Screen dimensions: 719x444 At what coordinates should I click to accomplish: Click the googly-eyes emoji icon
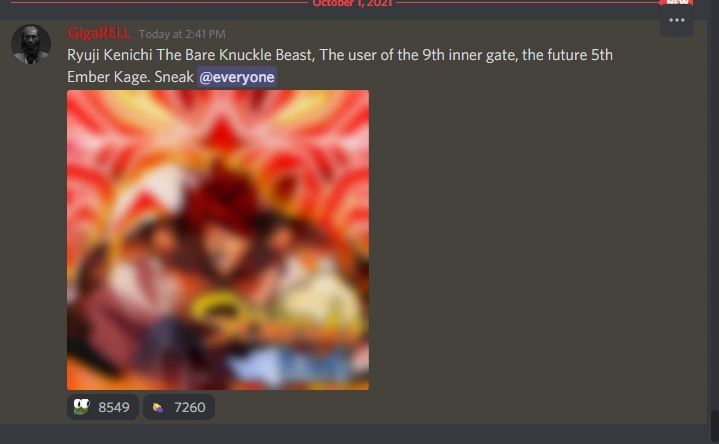click(x=82, y=407)
